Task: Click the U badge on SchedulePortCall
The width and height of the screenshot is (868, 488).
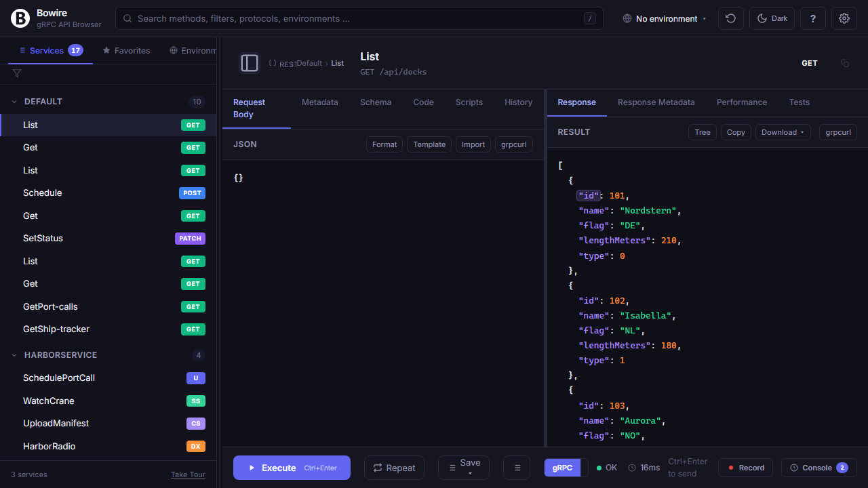Action: [196, 378]
